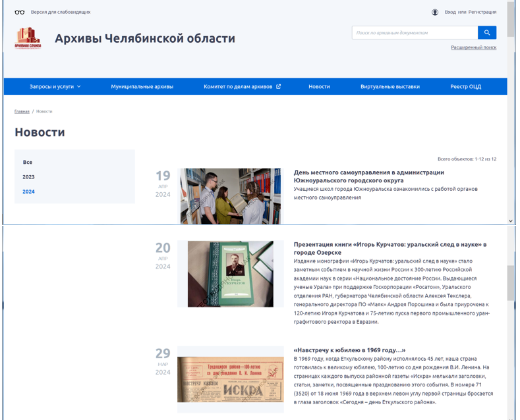
Task: Select the Новости navigation item
Action: point(319,86)
